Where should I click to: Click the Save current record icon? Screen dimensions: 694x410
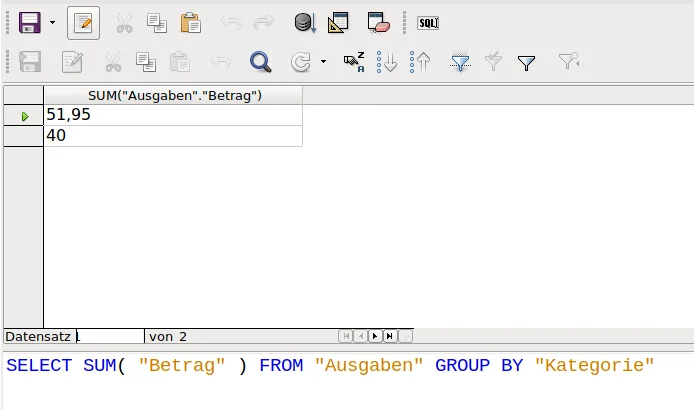pos(30,62)
